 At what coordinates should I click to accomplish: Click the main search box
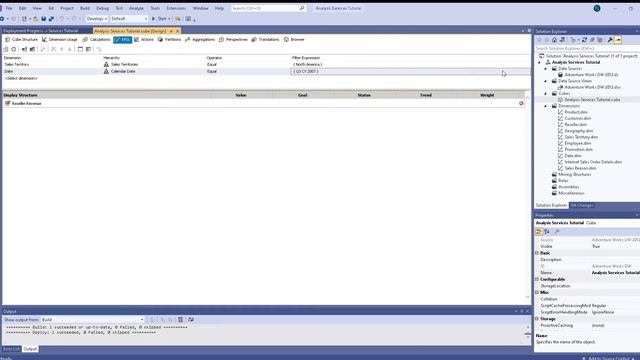click(x=268, y=8)
